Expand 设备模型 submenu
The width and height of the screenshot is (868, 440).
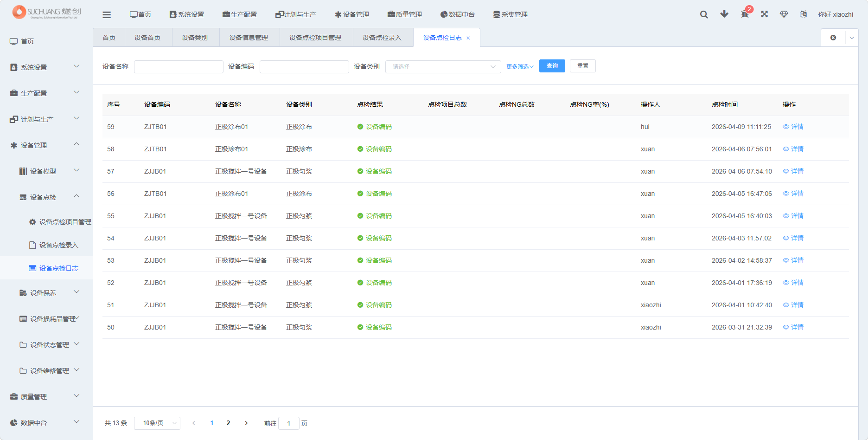click(46, 171)
